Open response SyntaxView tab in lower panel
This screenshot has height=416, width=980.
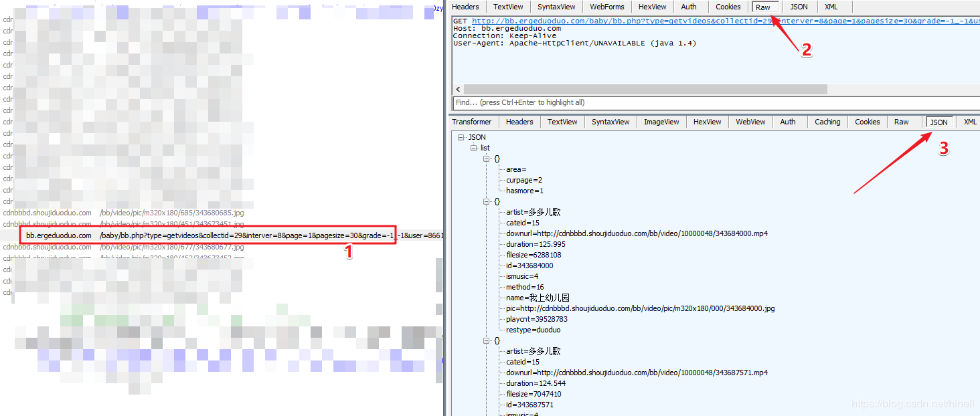pos(610,122)
